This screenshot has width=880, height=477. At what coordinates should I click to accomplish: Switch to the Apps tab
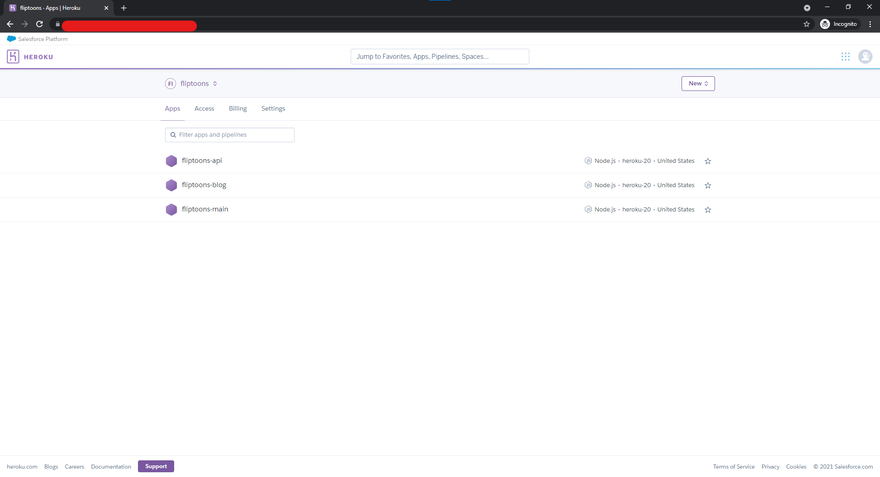point(172,109)
